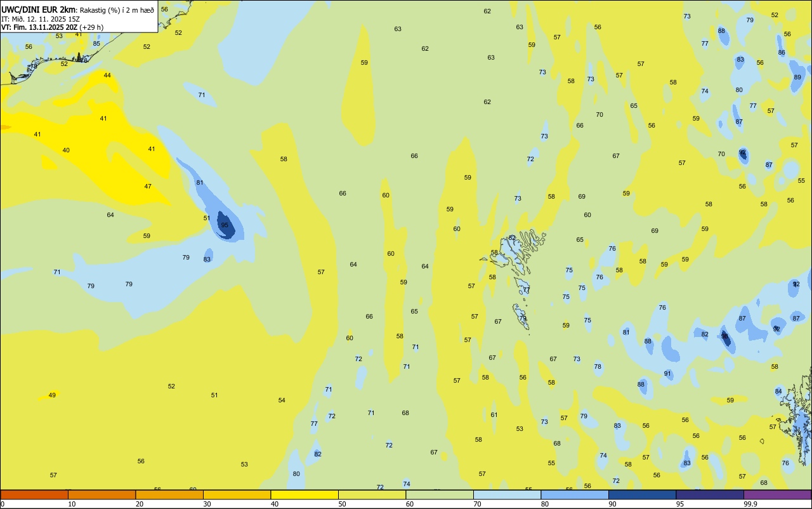Select the 30–40 amber legend band
This screenshot has height=509, width=812.
pyautogui.click(x=237, y=494)
